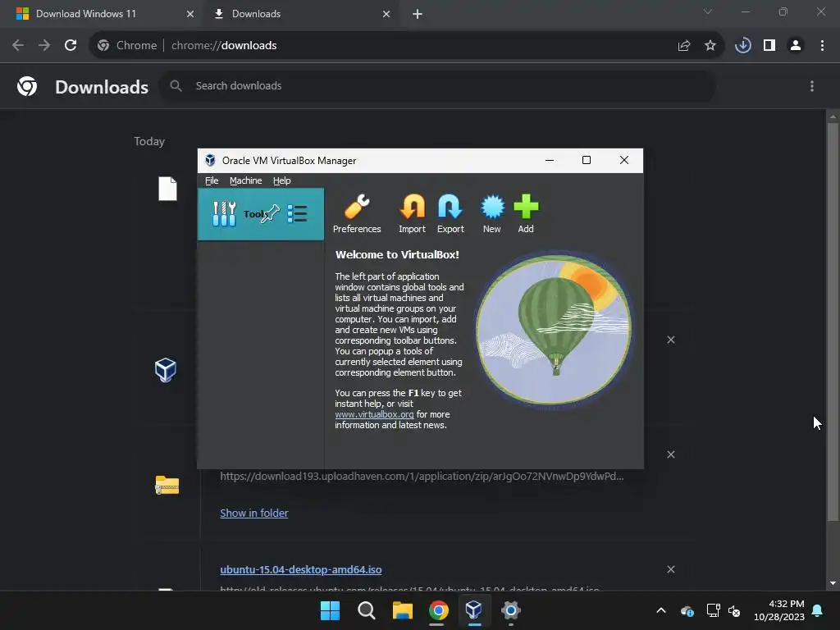Click the Chrome taskbar icon

click(438, 610)
